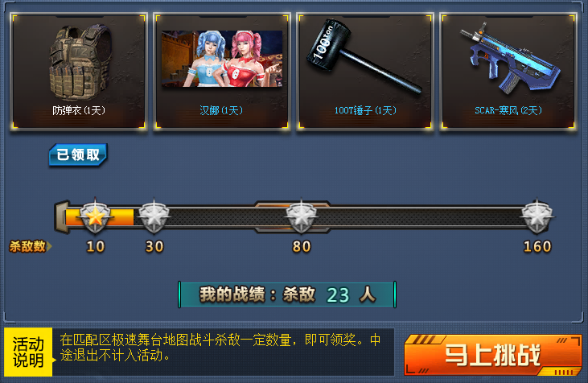Click the 100T锤子 (1天) reward label

pyautogui.click(x=365, y=110)
